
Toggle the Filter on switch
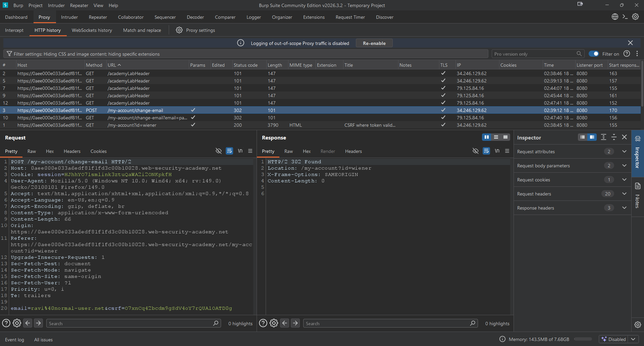[594, 54]
